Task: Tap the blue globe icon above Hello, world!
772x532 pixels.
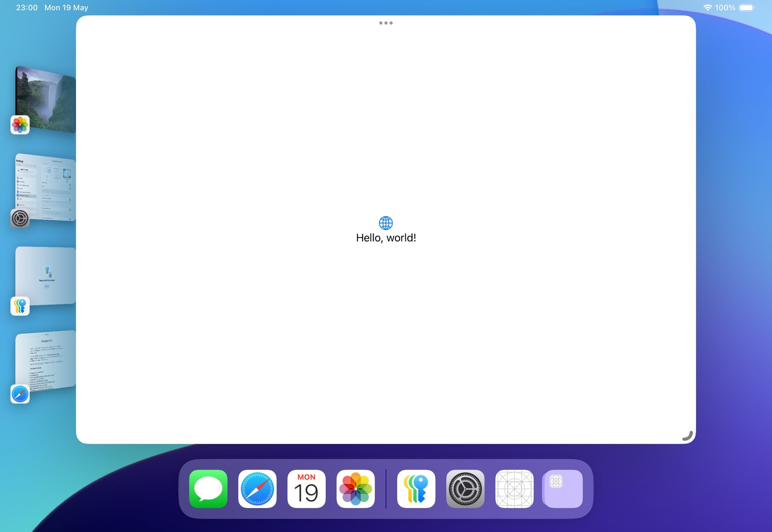Action: pos(386,223)
